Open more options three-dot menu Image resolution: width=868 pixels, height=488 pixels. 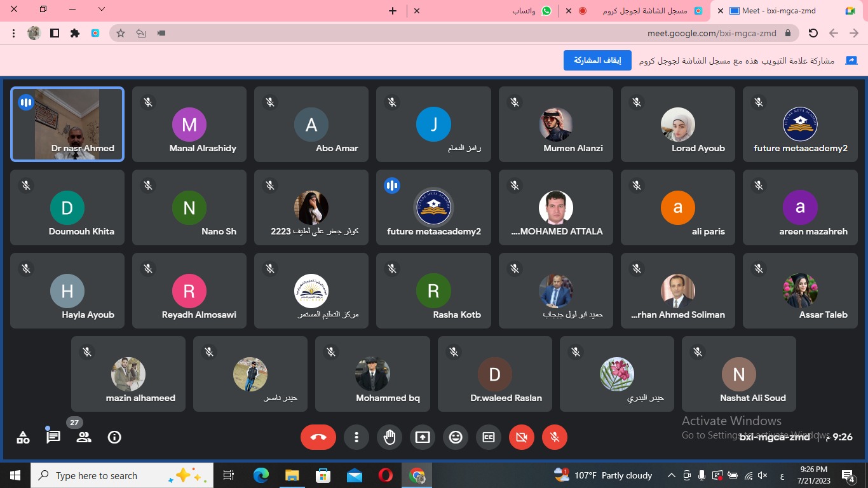[356, 437]
